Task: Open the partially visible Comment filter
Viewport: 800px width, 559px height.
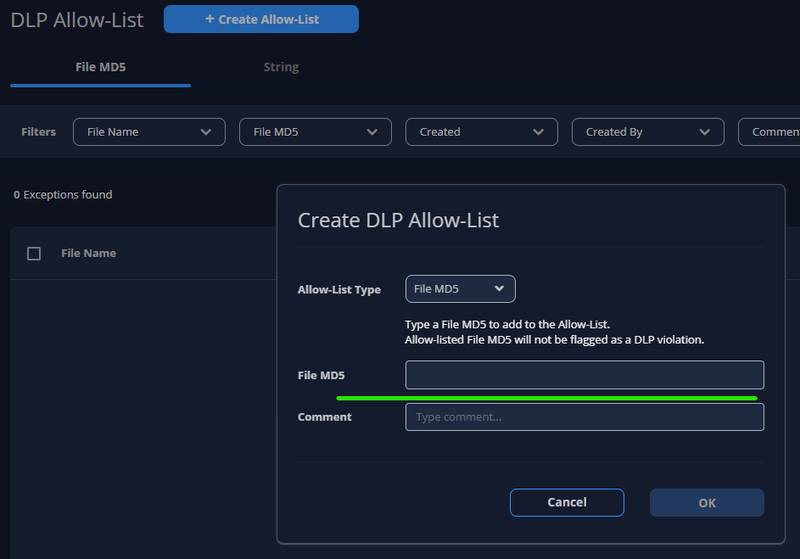Action: 772,132
